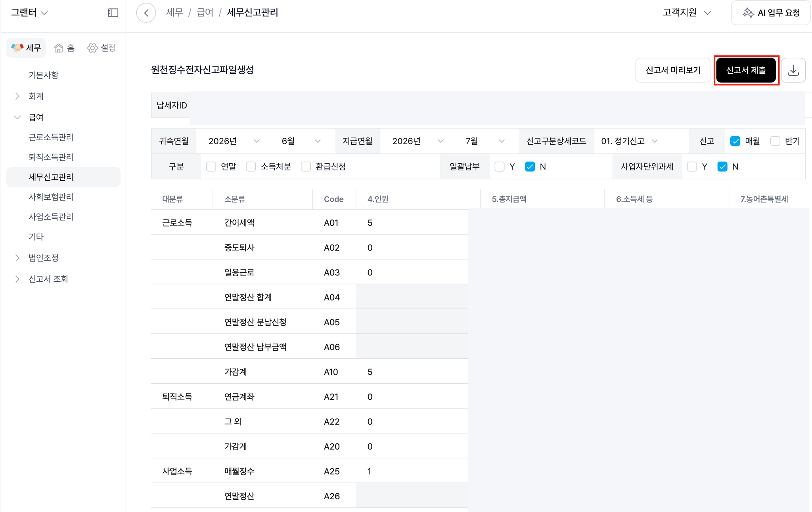Open 사회보험관리 menu item
Screen dimensions: 812x512
(x=51, y=197)
